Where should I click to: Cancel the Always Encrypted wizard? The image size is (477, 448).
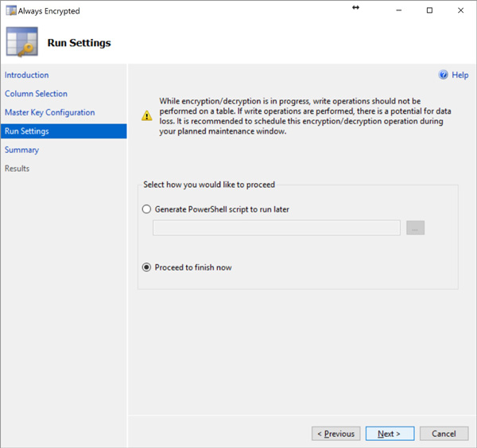pos(444,434)
